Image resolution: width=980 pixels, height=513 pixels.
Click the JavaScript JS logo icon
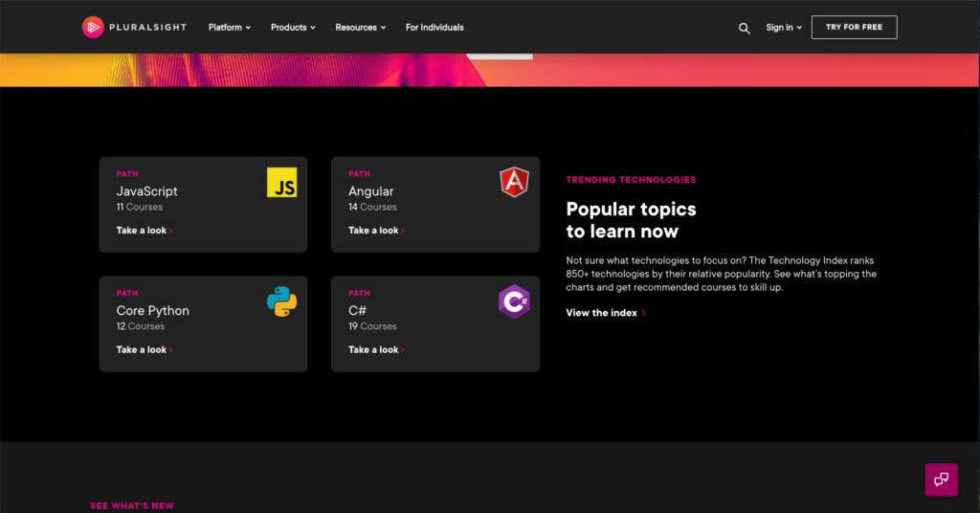pos(282,183)
